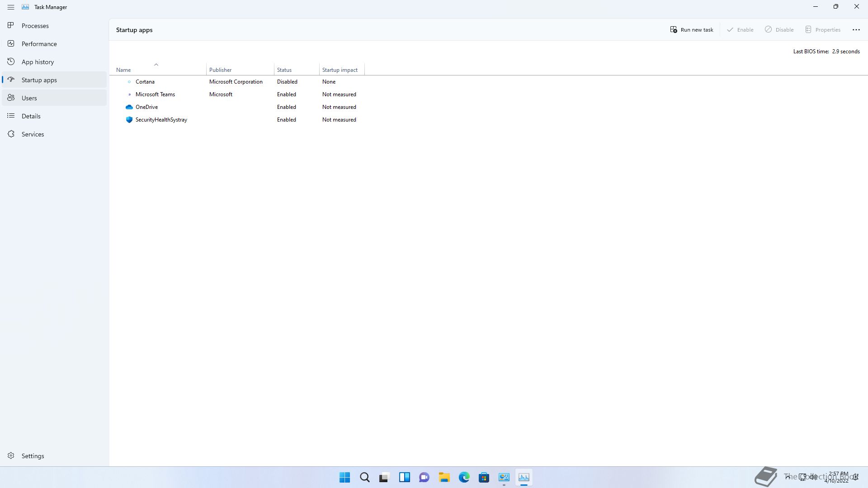The height and width of the screenshot is (488, 868).
Task: Click Microsoft Corporation publisher cell
Action: pos(236,82)
